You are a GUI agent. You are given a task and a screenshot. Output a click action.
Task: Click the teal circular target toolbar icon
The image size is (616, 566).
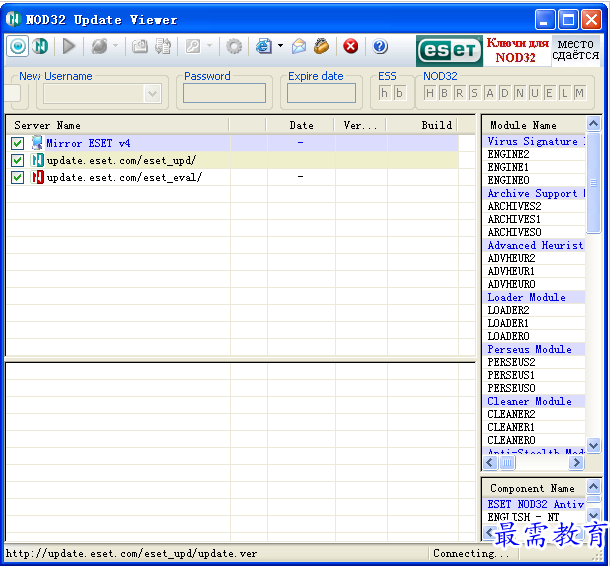click(x=18, y=47)
